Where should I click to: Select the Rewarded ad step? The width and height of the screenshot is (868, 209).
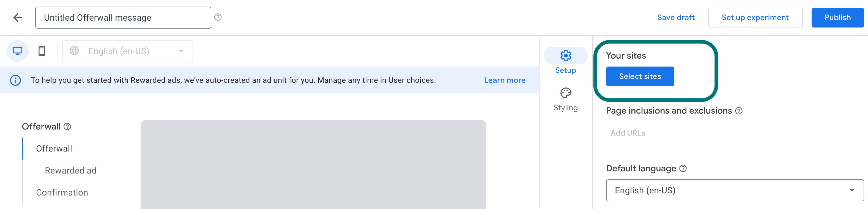(70, 170)
